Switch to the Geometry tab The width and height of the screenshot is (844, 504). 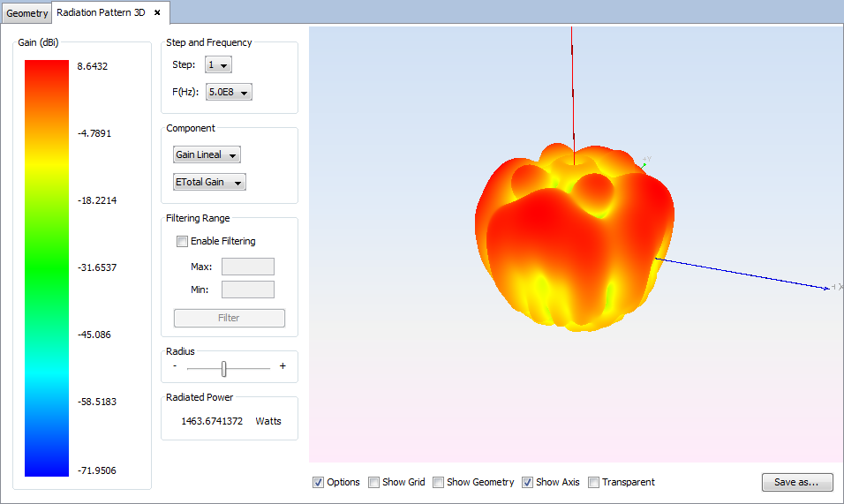(27, 13)
